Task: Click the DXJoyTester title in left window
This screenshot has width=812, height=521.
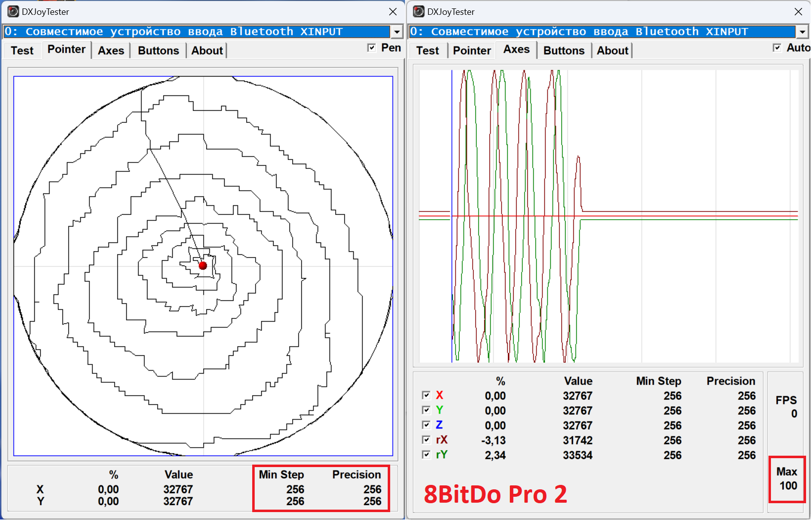Action: pyautogui.click(x=45, y=11)
